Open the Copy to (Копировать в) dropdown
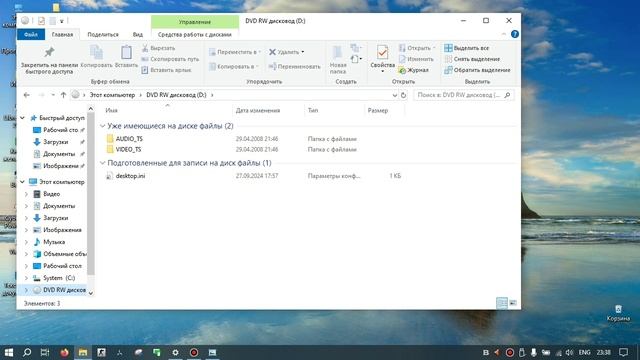 (x=233, y=67)
